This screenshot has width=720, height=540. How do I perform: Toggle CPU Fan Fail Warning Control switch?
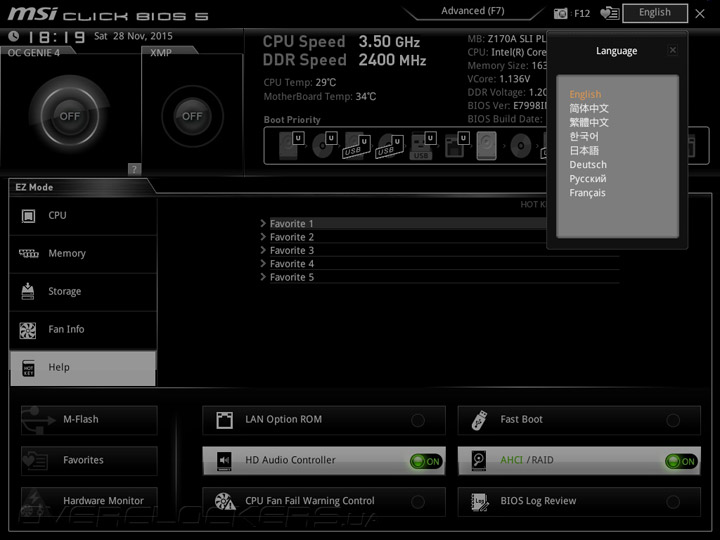(x=418, y=502)
